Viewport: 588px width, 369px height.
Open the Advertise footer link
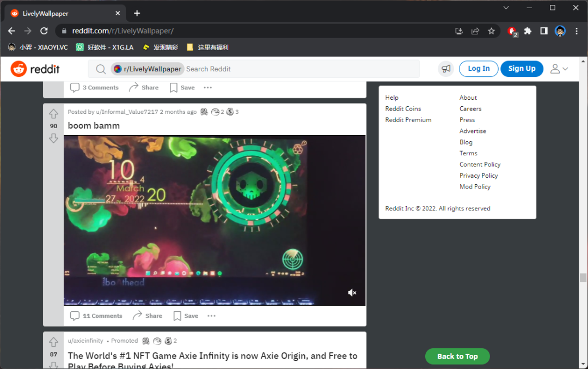tap(473, 131)
